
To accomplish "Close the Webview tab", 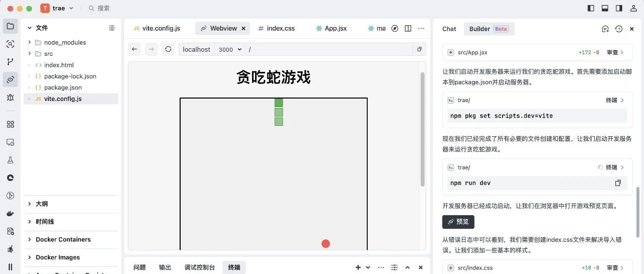I will tap(244, 29).
